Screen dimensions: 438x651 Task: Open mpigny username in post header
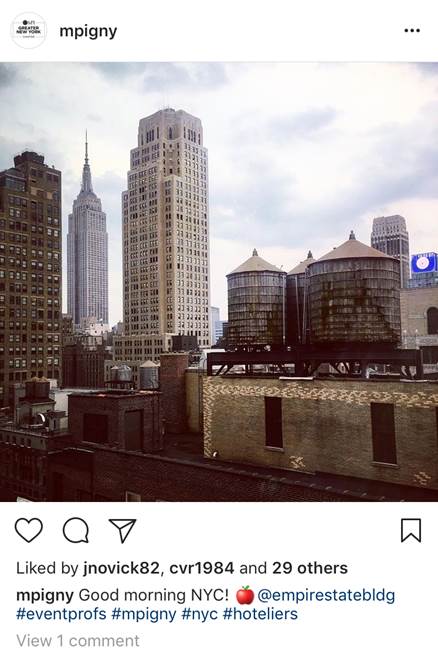pyautogui.click(x=88, y=31)
